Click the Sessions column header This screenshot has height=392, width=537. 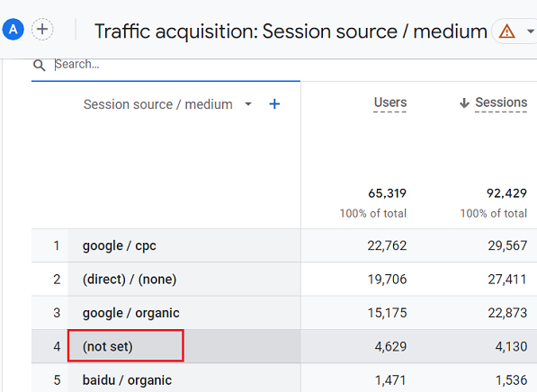(501, 102)
